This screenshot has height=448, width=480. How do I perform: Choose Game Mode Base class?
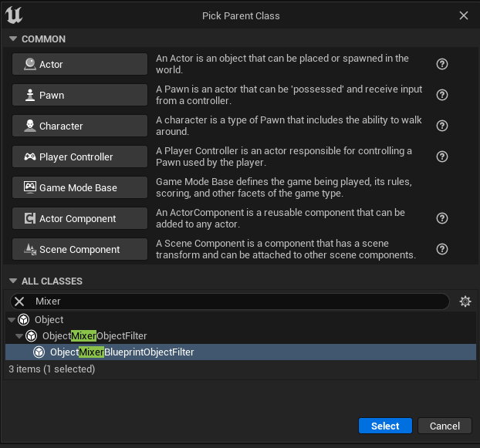79,187
